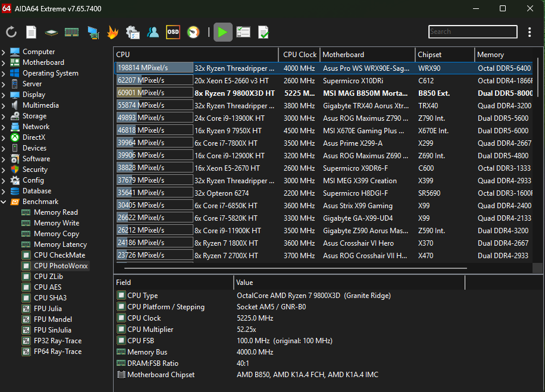The height and width of the screenshot is (392, 545).
Task: Select the 32x Opteron 6274 row
Action: (x=323, y=193)
